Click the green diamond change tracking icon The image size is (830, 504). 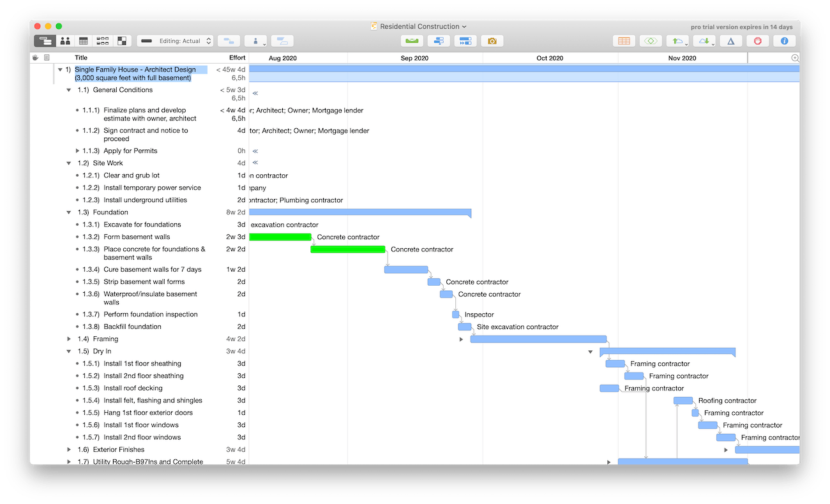[650, 41]
